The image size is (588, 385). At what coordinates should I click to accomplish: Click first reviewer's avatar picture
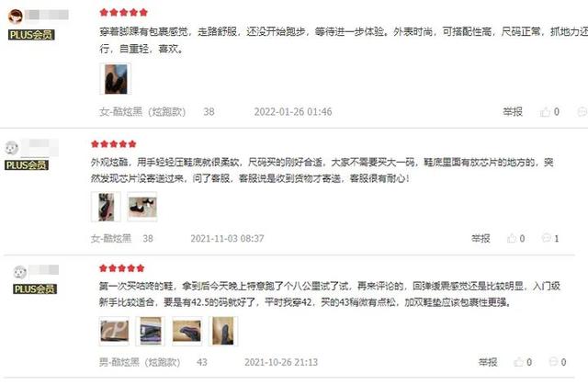tap(16, 17)
